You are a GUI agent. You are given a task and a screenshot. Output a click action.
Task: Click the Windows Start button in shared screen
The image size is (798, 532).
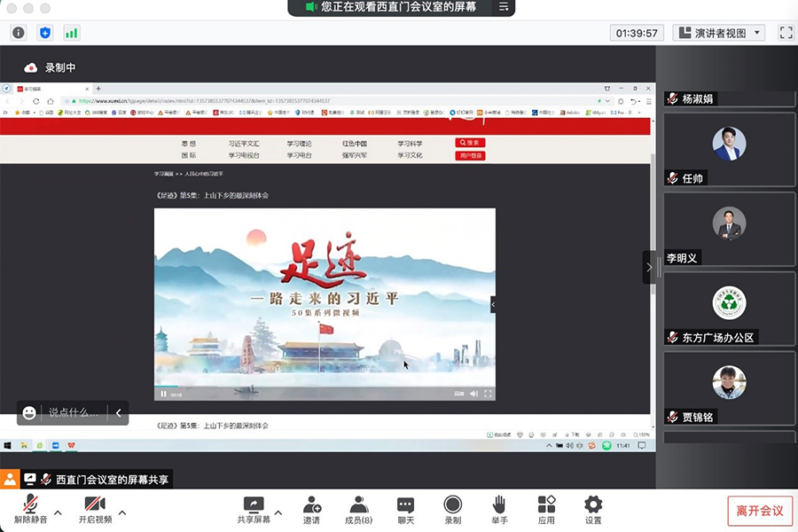(8, 445)
